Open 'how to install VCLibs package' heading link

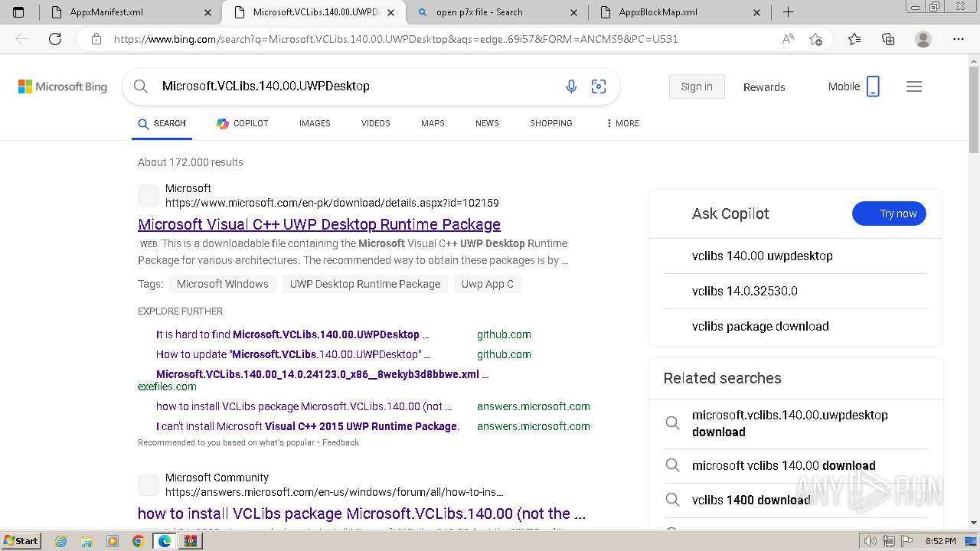point(361,514)
